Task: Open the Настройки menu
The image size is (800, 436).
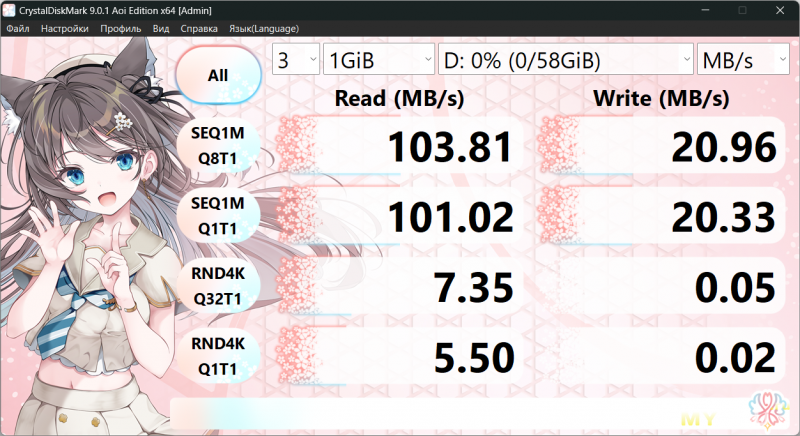Action: pyautogui.click(x=65, y=29)
